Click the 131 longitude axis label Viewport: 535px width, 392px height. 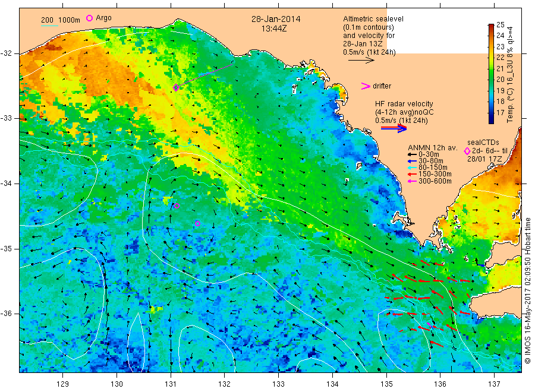171,384
